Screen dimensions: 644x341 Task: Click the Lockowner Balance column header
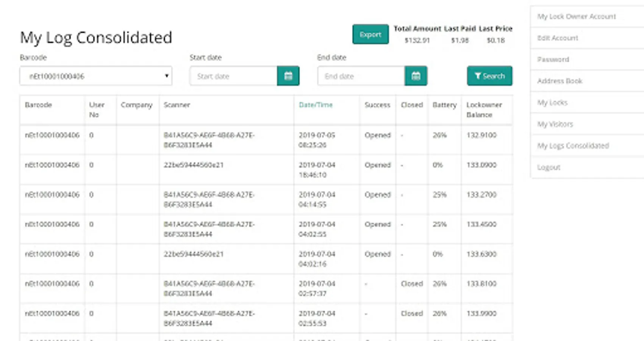484,110
